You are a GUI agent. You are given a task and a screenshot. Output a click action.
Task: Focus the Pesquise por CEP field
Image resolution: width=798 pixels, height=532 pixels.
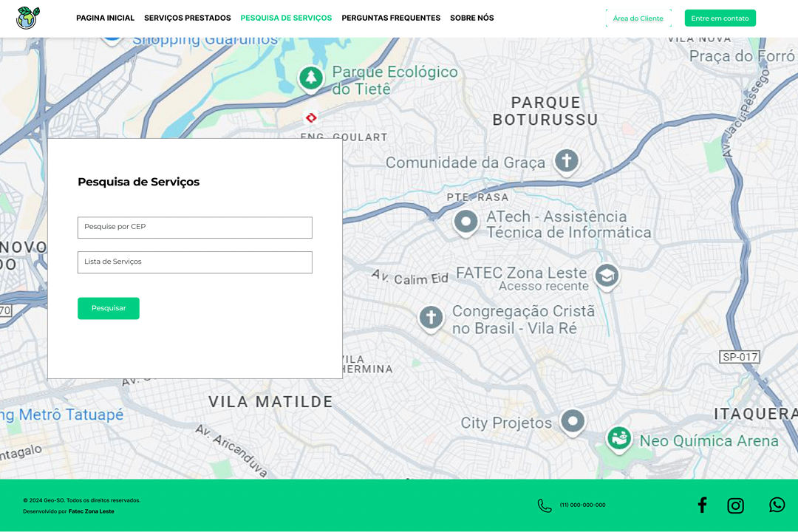tap(194, 228)
